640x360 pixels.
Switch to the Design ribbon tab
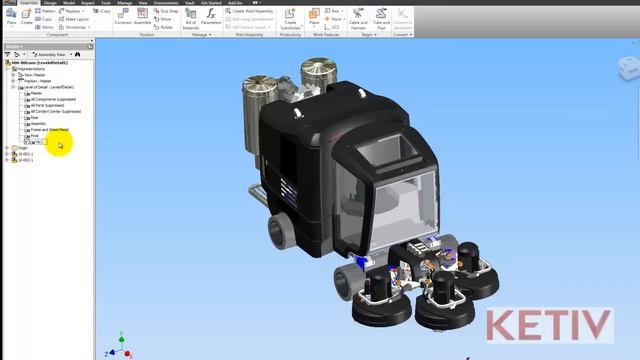coord(50,2)
